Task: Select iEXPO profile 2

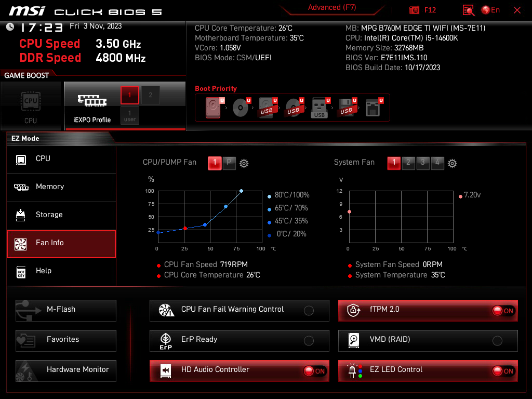Action: coord(150,95)
